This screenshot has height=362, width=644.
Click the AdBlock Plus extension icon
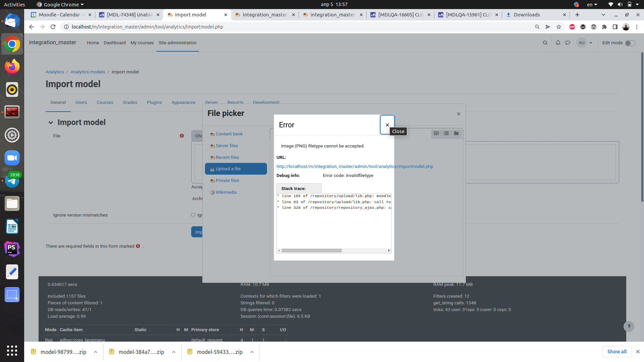coord(572,27)
